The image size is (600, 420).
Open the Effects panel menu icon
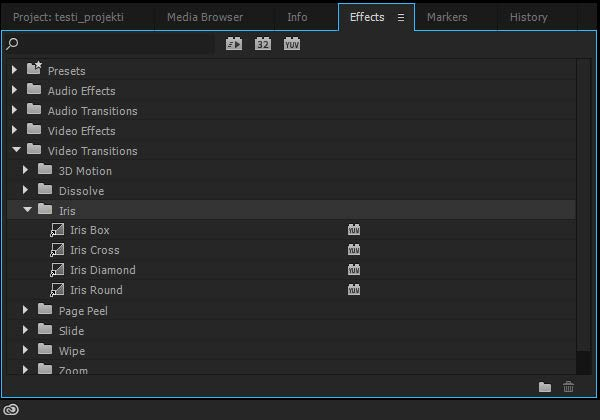401,17
